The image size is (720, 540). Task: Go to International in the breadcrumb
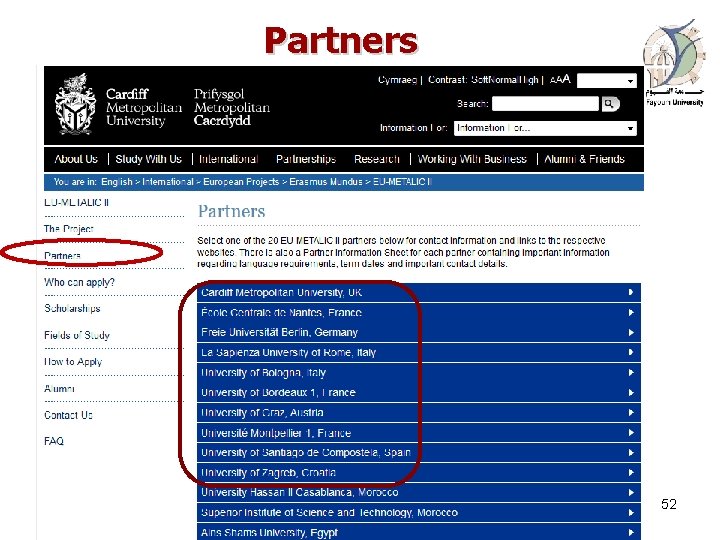(168, 182)
